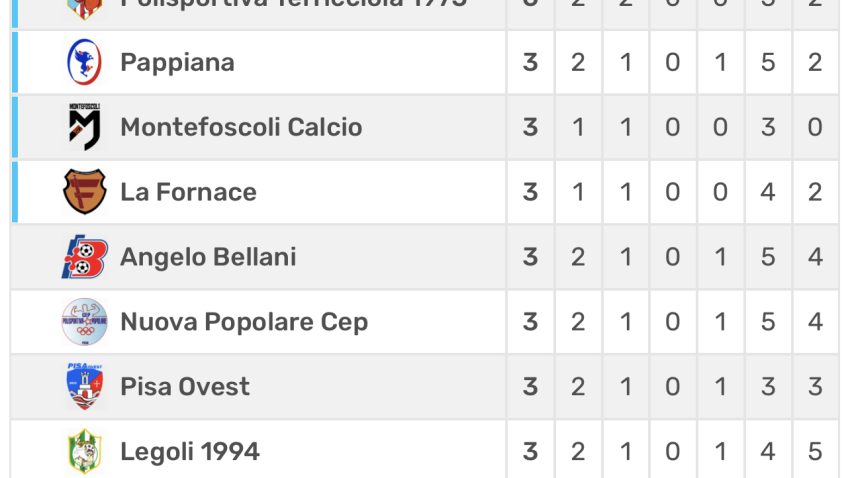Click Legoli 1994 goals conceded value 5
This screenshot has height=478, width=850.
pos(815,451)
